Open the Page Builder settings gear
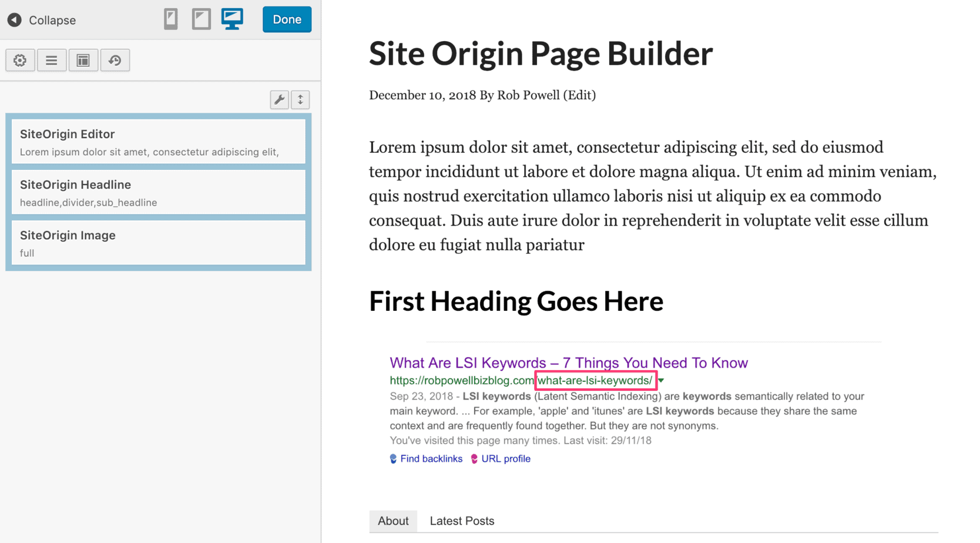The height and width of the screenshot is (543, 980). coord(20,60)
